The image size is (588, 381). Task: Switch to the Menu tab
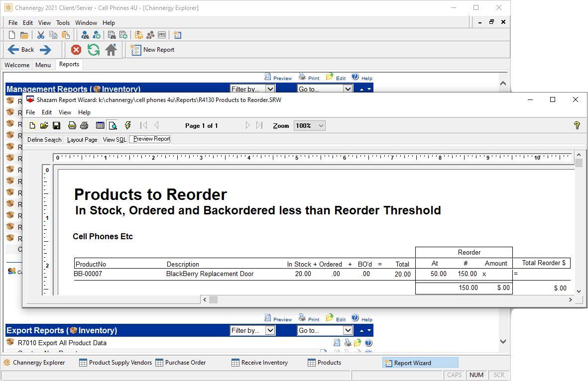[x=43, y=65]
